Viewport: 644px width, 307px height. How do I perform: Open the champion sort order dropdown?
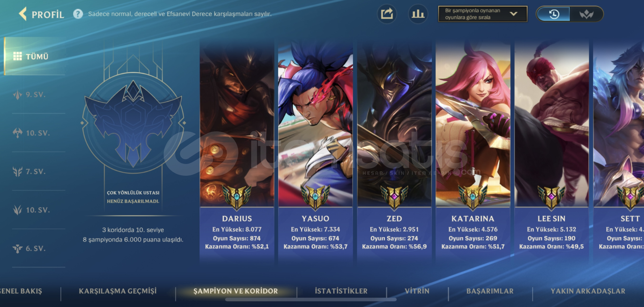[x=483, y=14]
